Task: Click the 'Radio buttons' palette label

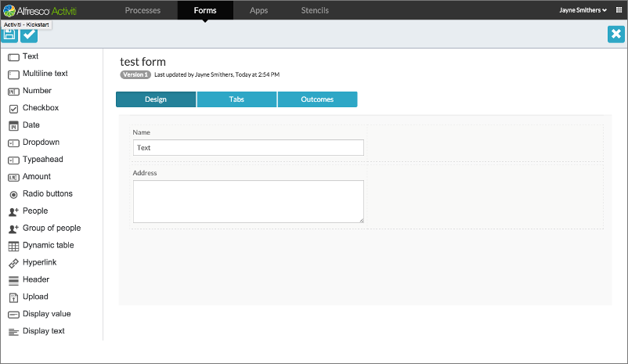Action: click(48, 193)
